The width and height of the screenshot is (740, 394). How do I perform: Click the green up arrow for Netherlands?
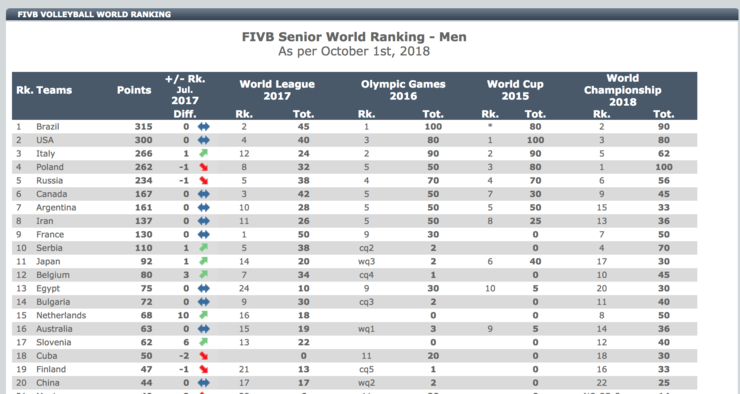[x=203, y=315]
